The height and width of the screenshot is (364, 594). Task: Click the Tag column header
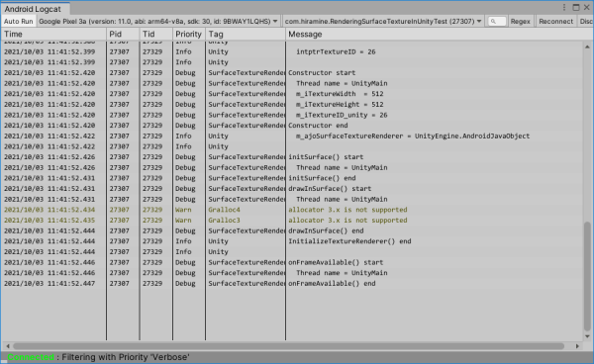coord(246,34)
